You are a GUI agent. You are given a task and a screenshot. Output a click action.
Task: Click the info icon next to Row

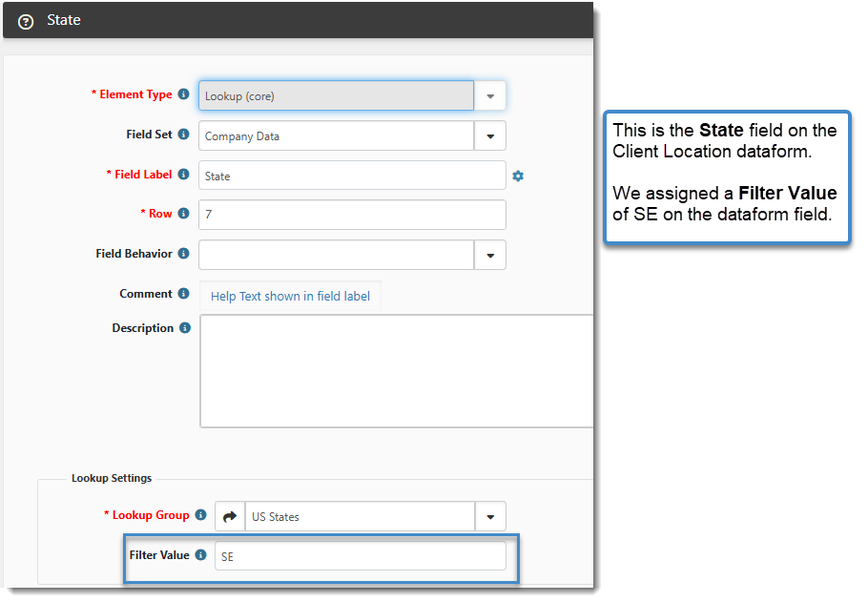[x=183, y=214]
